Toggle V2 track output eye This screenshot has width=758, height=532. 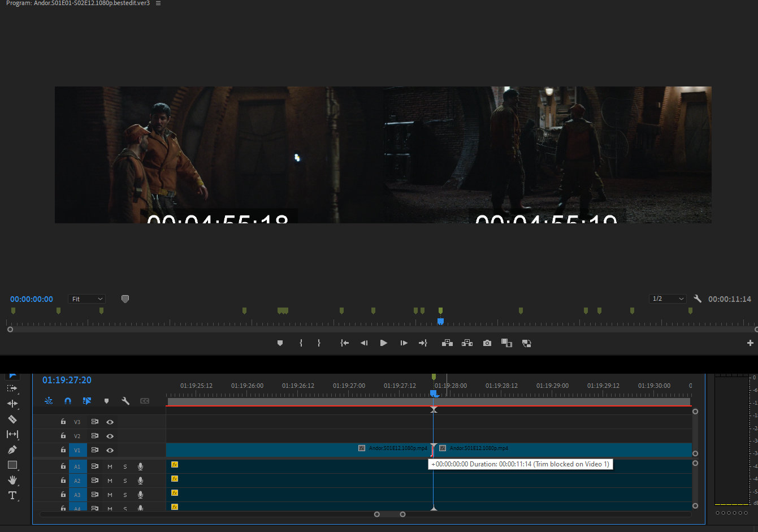(x=110, y=436)
